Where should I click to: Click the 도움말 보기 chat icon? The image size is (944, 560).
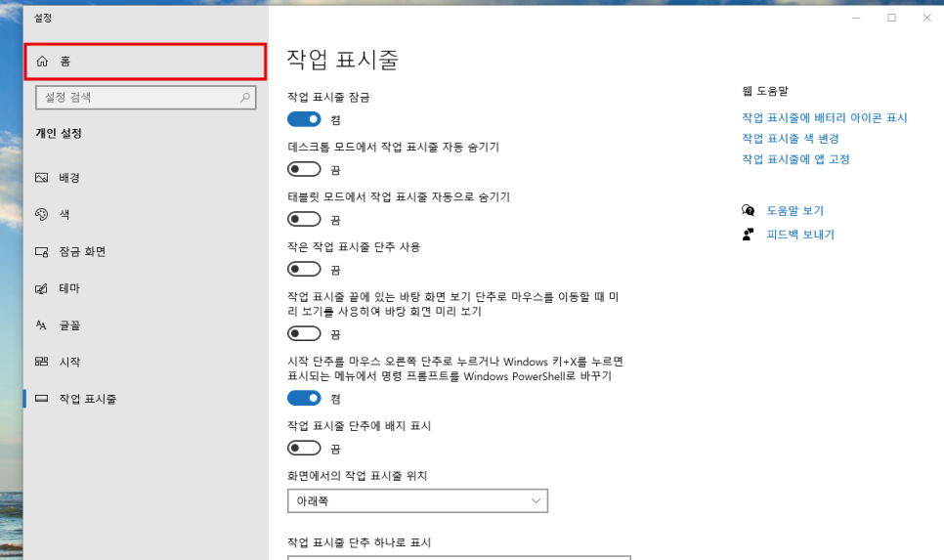point(749,210)
